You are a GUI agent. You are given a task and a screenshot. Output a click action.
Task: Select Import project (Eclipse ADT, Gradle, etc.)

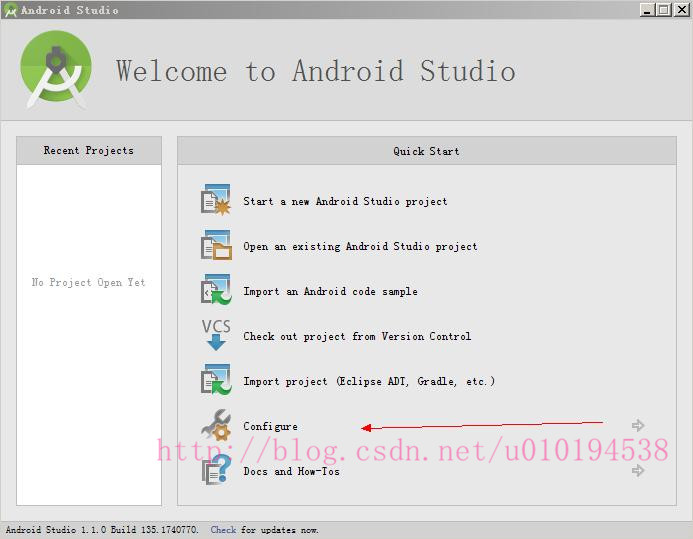click(369, 381)
